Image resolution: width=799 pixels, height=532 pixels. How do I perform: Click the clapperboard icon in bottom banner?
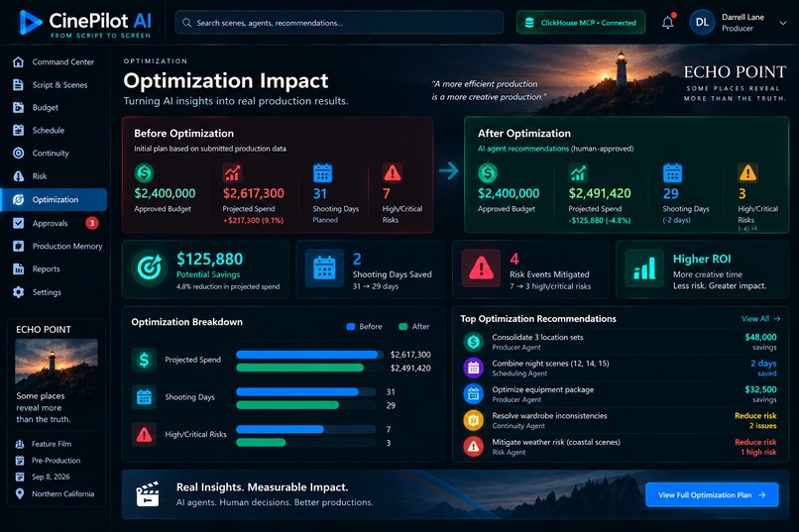pos(148,493)
